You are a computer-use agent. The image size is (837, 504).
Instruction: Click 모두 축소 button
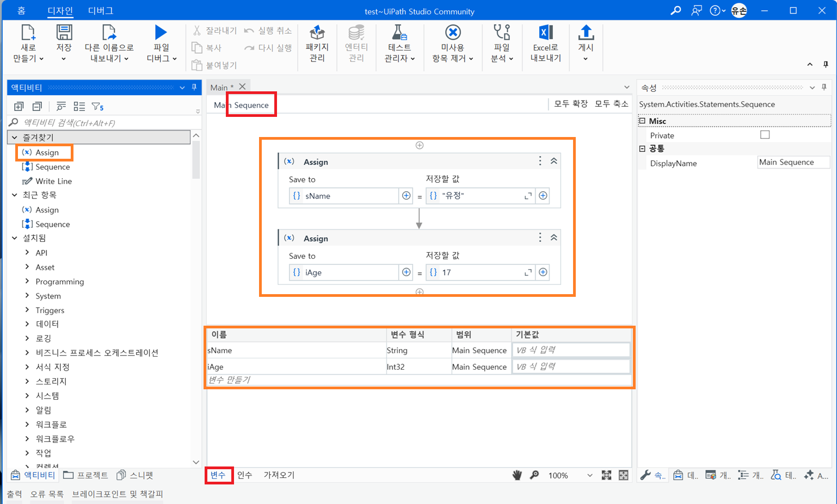612,104
